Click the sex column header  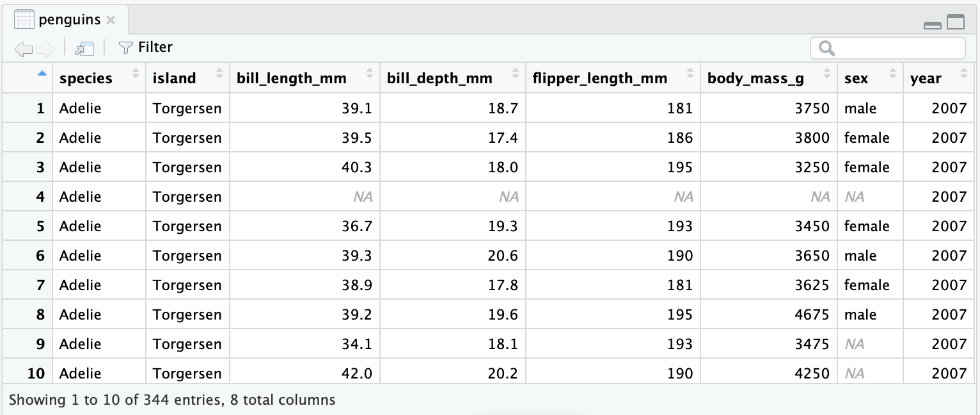(x=870, y=78)
